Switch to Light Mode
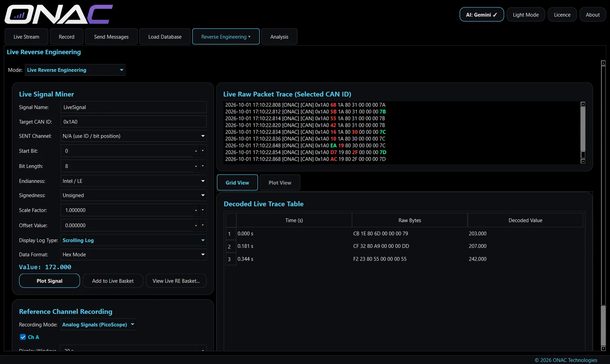610x364 pixels. pos(526,14)
